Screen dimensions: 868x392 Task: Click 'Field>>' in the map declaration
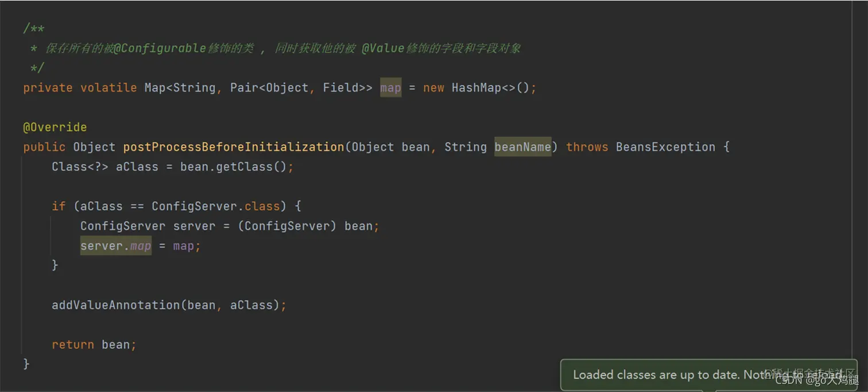[347, 88]
